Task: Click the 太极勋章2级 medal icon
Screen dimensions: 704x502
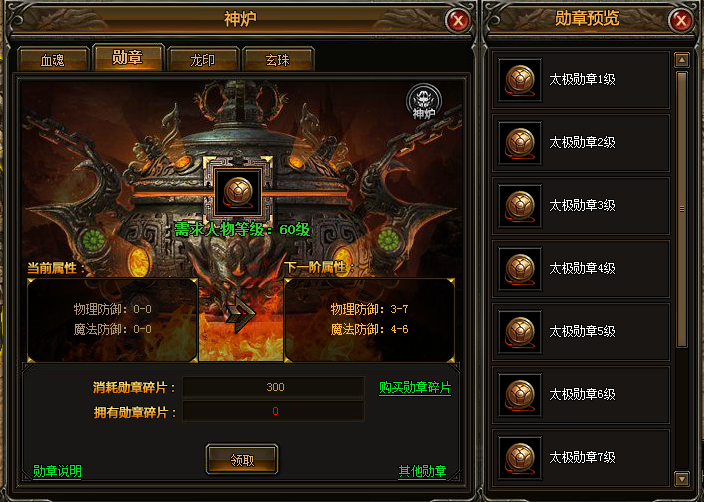Action: point(520,143)
